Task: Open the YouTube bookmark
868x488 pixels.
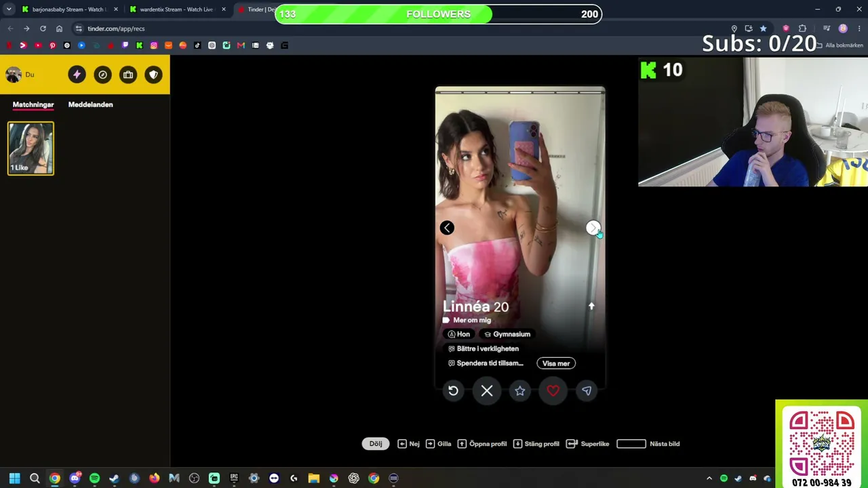Action: [37, 45]
